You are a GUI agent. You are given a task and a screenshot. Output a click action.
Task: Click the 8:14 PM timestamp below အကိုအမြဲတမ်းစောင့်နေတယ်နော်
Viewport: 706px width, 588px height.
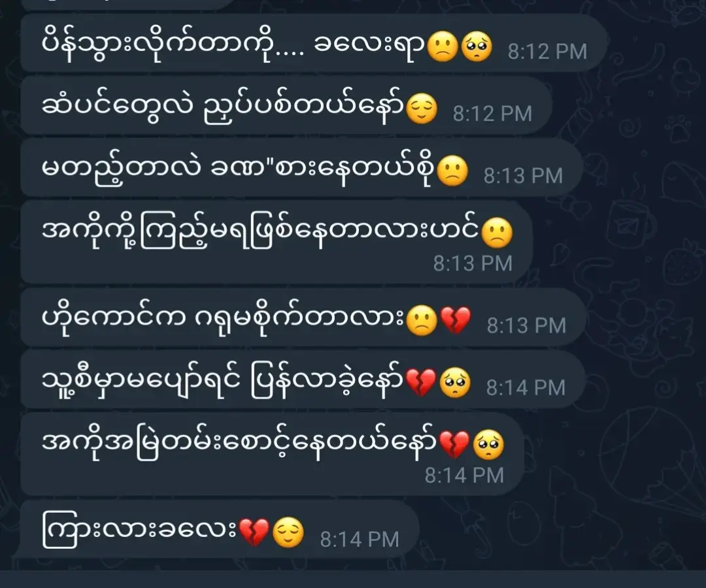tap(464, 476)
